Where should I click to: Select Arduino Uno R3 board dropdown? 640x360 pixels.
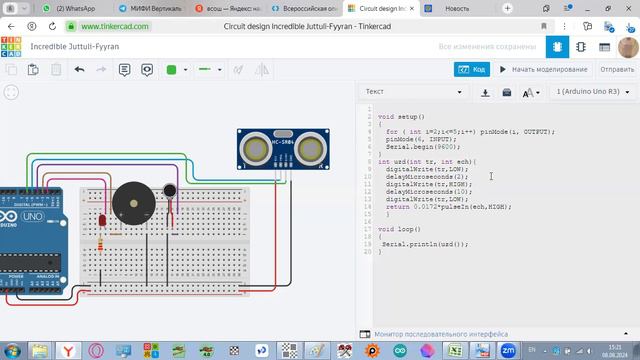click(x=593, y=92)
